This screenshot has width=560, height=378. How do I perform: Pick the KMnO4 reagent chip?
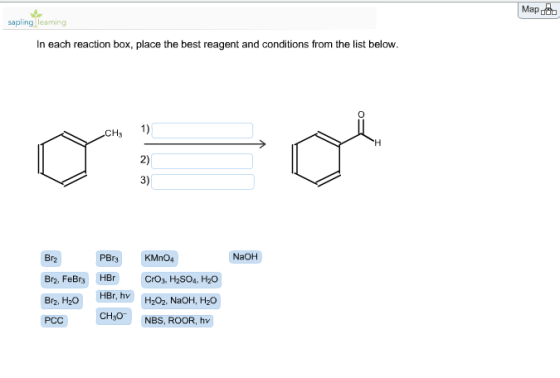(x=159, y=258)
